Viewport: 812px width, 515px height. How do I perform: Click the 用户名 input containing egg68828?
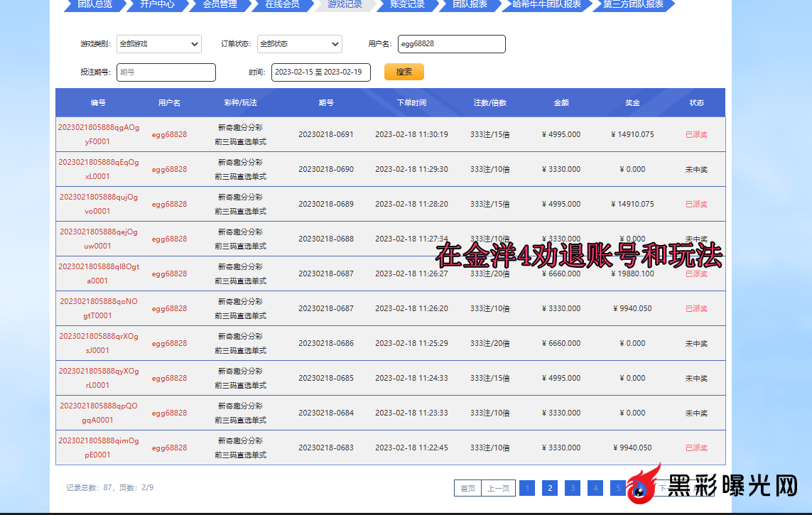(451, 44)
